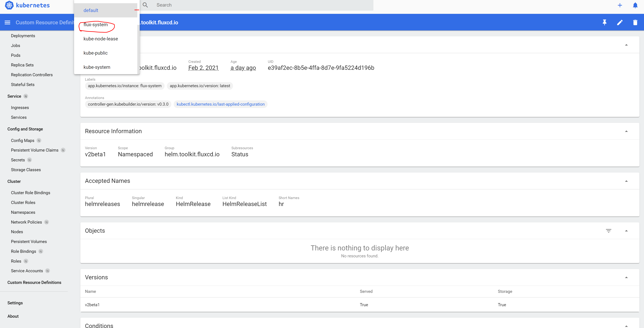Collapse the Objects section
The image size is (644, 328).
coord(626,231)
